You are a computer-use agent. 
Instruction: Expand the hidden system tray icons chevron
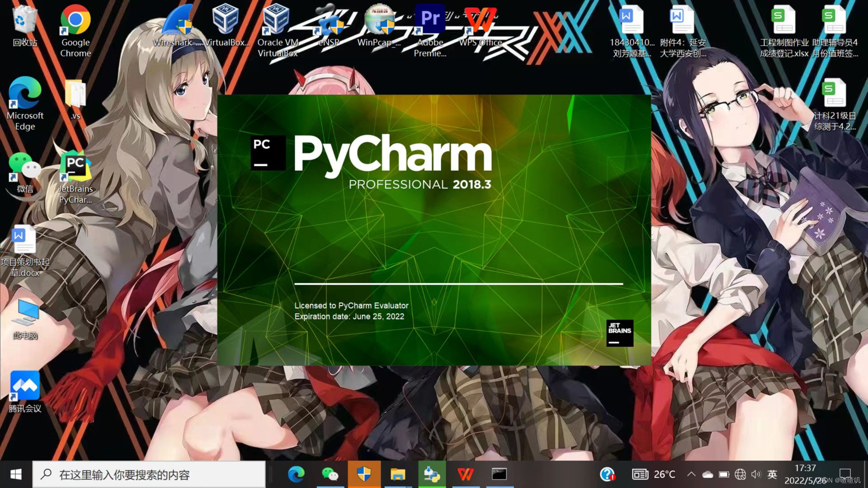coord(691,474)
